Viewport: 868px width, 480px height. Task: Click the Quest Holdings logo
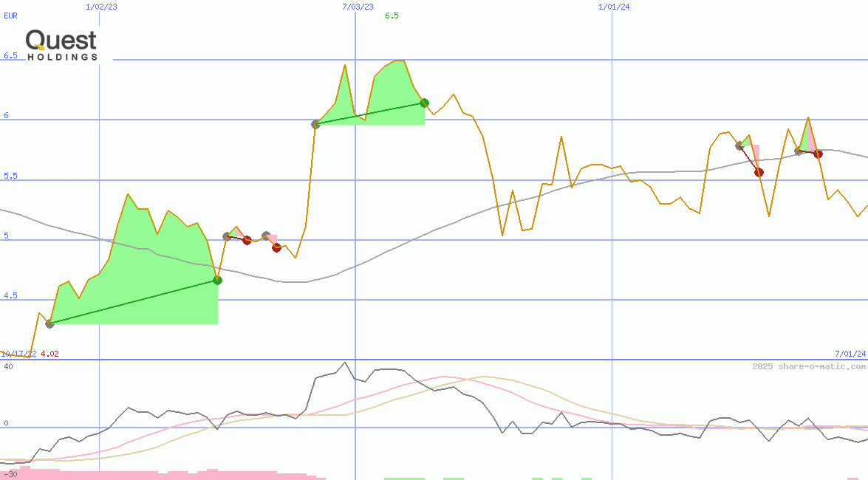coord(61,44)
